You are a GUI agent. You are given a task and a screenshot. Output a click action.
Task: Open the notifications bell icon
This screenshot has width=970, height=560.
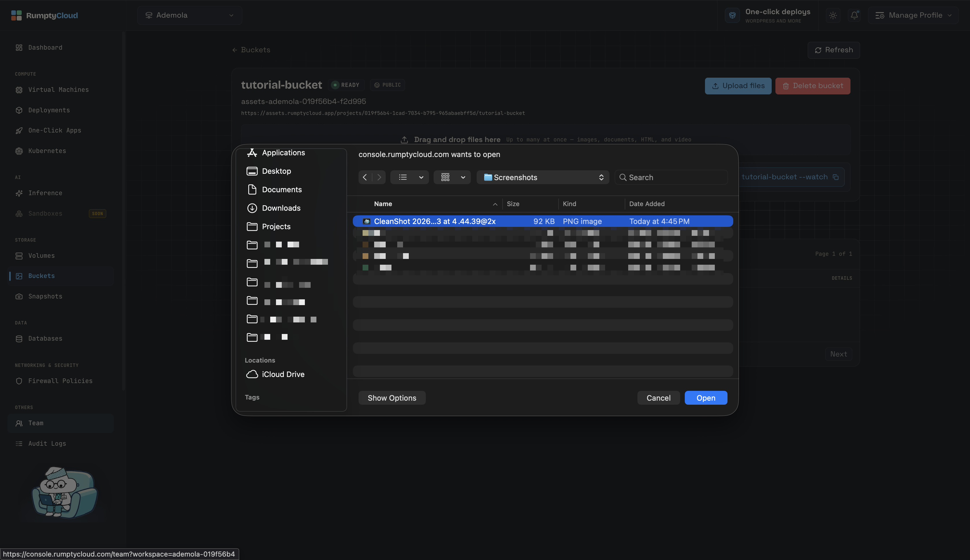coord(854,15)
